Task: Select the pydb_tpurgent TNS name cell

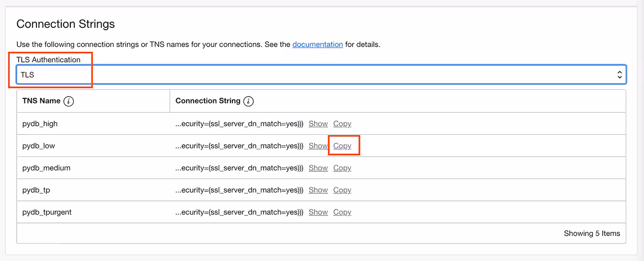Action: tap(47, 212)
